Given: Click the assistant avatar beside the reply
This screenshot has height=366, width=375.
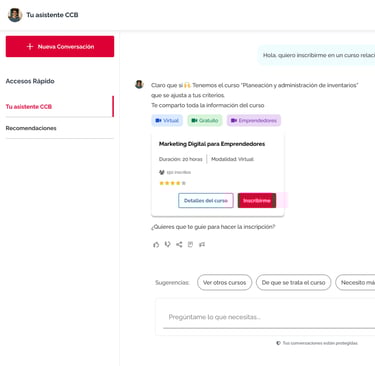Looking at the screenshot, I should (139, 84).
